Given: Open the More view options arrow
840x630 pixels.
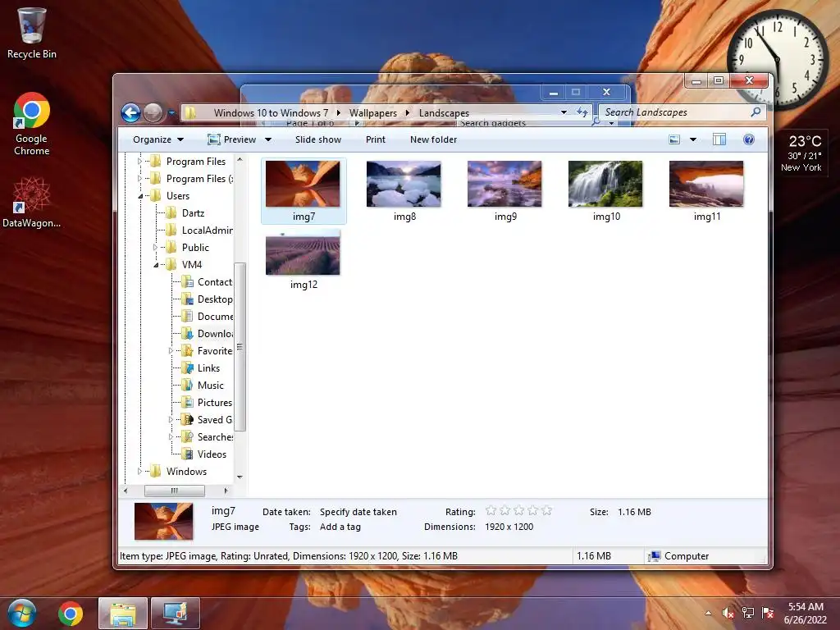Looking at the screenshot, I should [x=692, y=139].
